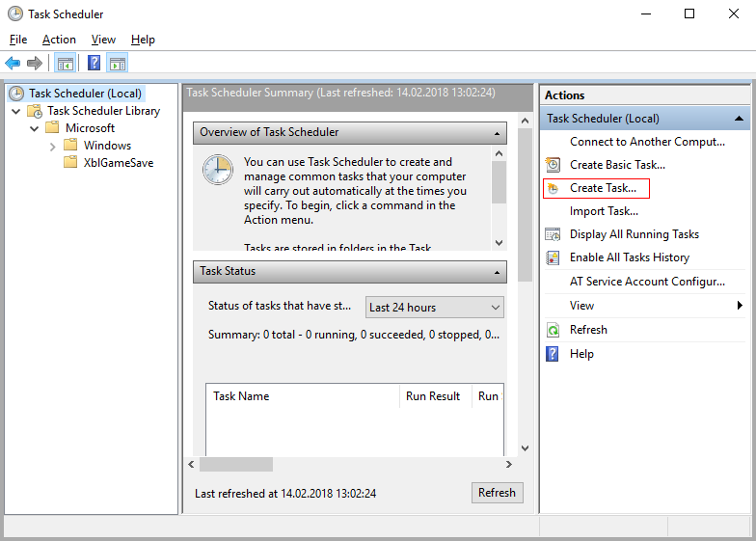This screenshot has height=541, width=756.
Task: Click 'Last refreshed at 14.02.2018 13:02:24' text
Action: (285, 494)
